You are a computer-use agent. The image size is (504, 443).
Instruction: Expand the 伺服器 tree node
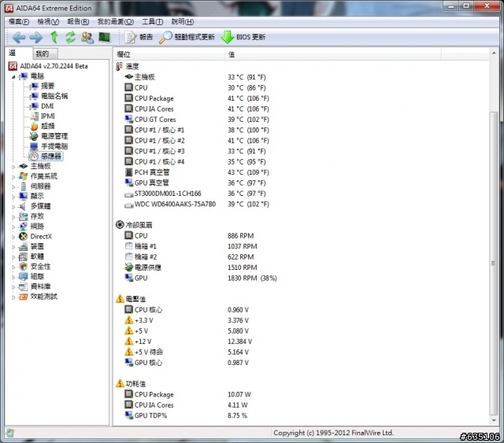tap(13, 186)
